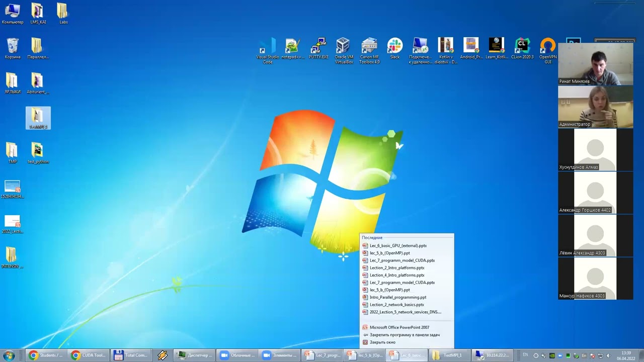Switch to lec_5_b_(Op... PowerPoint taskbar button
The height and width of the screenshot is (362, 644).
point(365,355)
